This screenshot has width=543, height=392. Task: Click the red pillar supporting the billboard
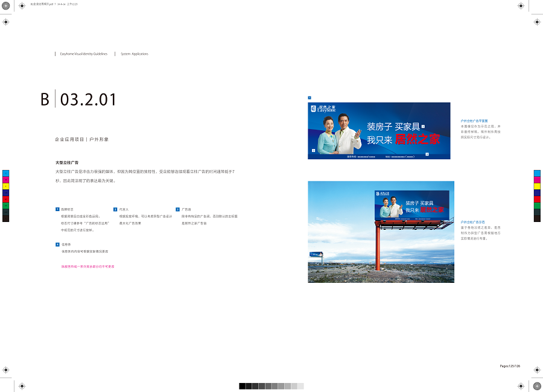pos(378,247)
